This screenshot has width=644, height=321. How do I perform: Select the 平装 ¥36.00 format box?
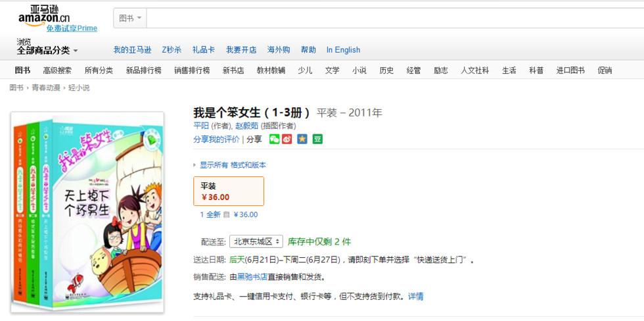[x=229, y=191]
